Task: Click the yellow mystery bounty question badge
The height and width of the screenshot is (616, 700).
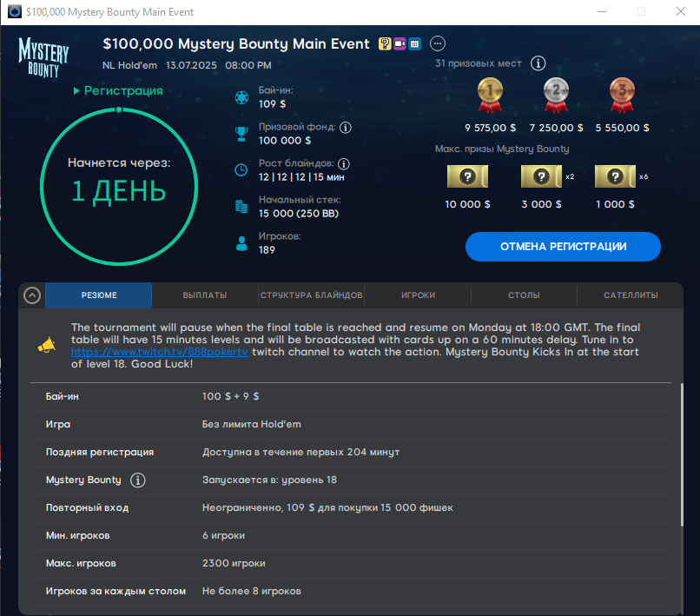Action: [x=385, y=43]
